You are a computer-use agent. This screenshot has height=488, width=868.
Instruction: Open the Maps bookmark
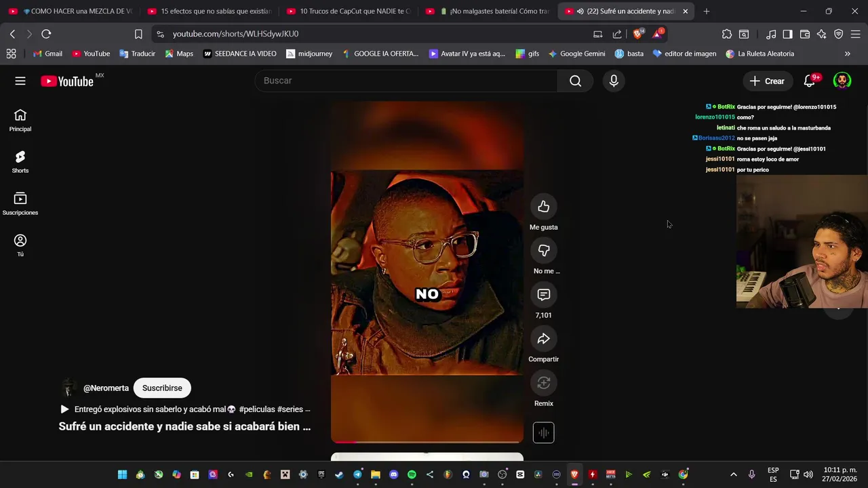click(x=178, y=54)
